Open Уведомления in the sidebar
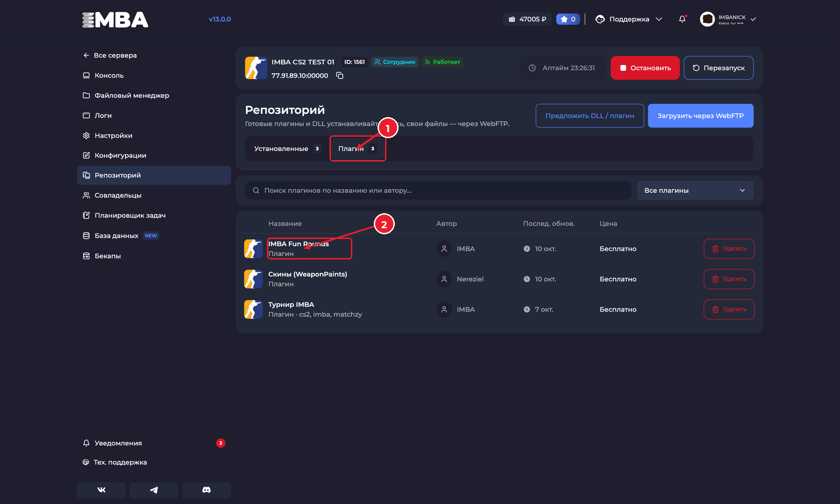The image size is (840, 504). coord(154,443)
